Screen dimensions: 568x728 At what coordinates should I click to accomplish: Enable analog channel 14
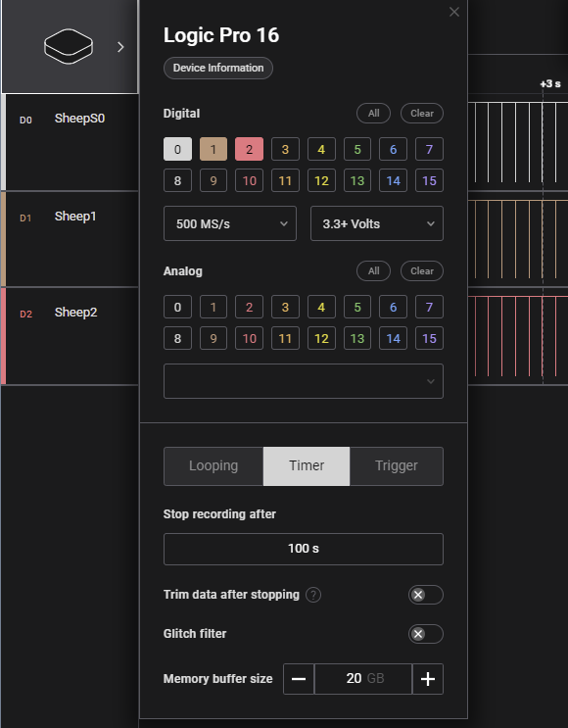[x=393, y=338]
